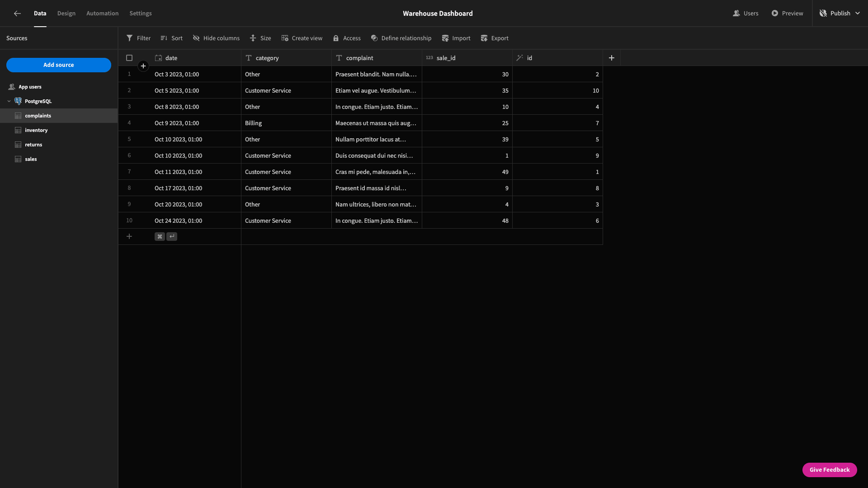Click the Preview play icon
Viewport: 868px width, 488px height.
[x=775, y=14]
